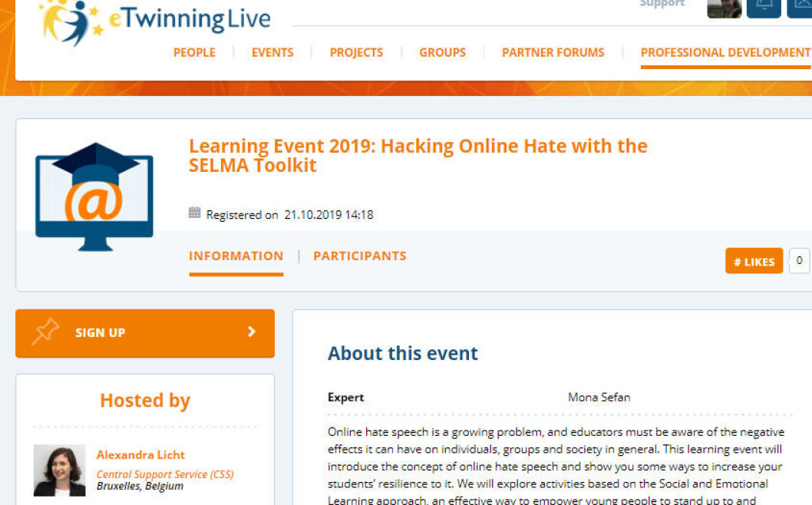Click the eTwinning Live logo
Image resolution: width=812 pixels, height=505 pixels.
click(x=154, y=21)
